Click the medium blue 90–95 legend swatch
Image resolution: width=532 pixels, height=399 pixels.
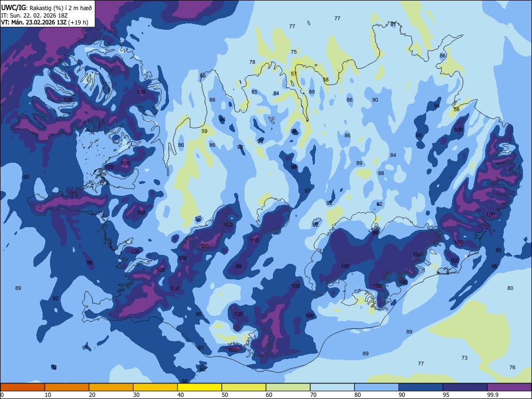click(421, 387)
